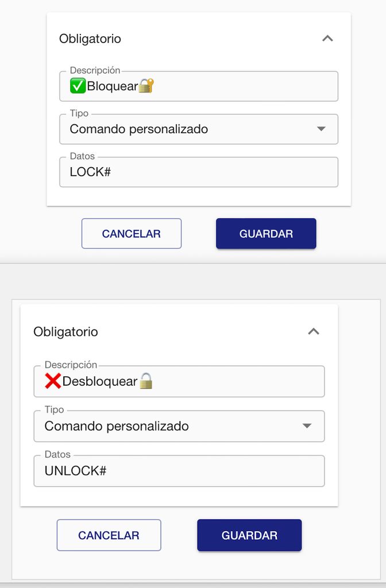Image resolution: width=386 pixels, height=588 pixels.
Task: Click the green checkmark emoji before Bloquear
Action: point(78,86)
